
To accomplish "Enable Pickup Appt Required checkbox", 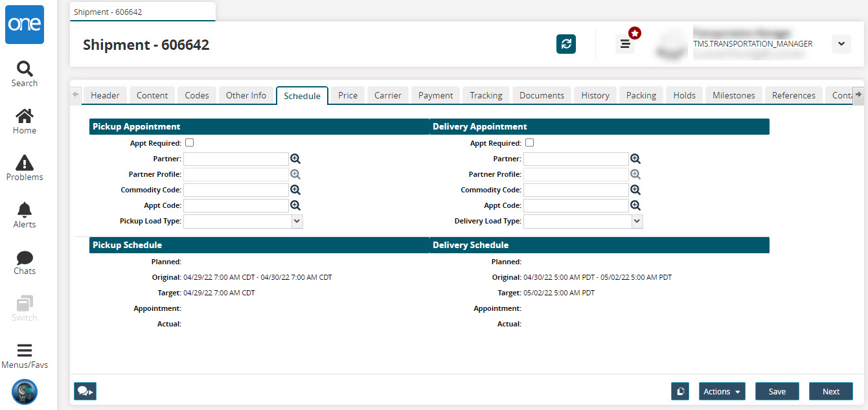I will [x=190, y=143].
